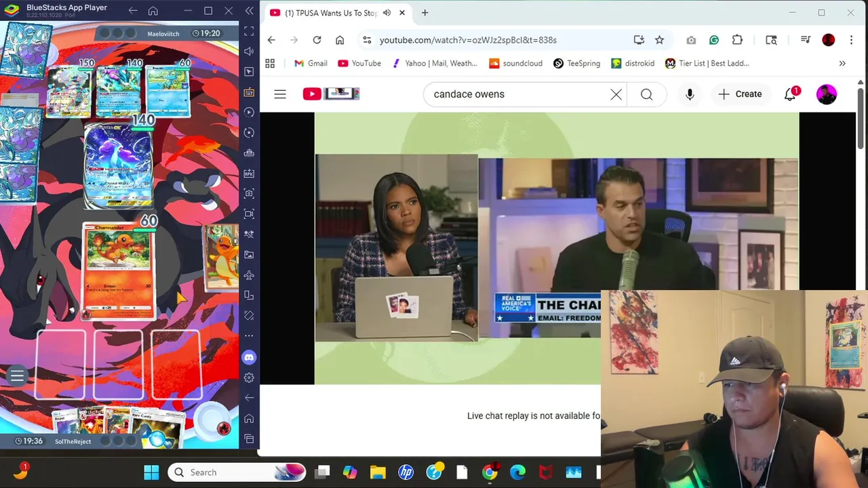Open Windows Start menu

(151, 472)
